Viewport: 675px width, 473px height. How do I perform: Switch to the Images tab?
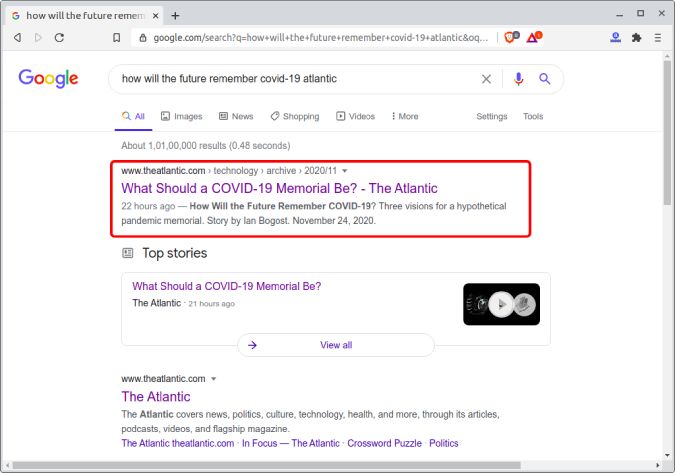181,116
